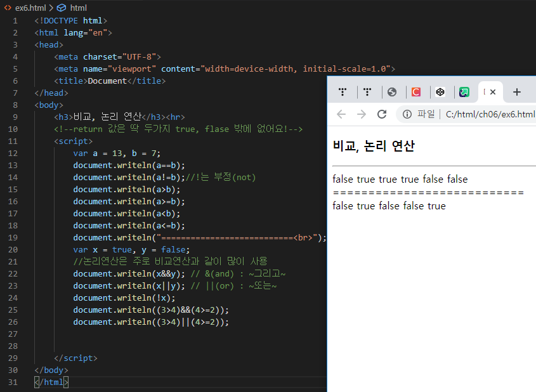Go forward in the browser

tap(362, 114)
